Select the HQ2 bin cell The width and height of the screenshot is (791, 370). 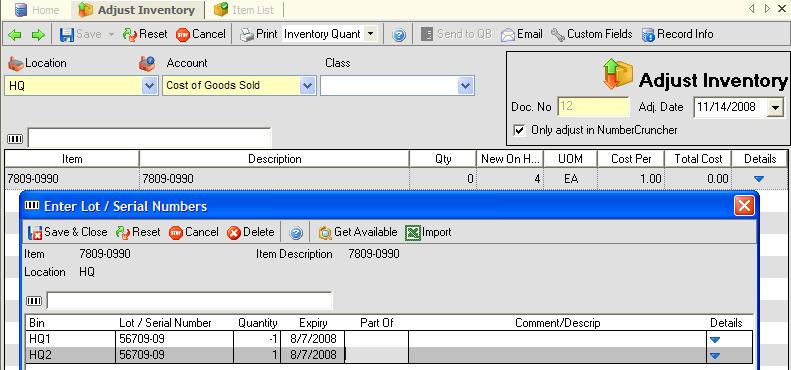71,355
